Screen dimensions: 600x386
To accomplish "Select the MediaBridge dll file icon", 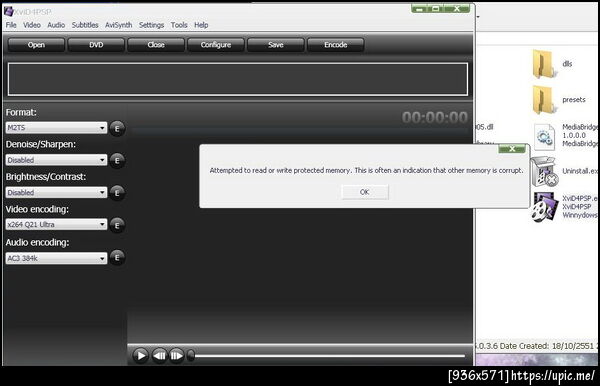I will (544, 137).
